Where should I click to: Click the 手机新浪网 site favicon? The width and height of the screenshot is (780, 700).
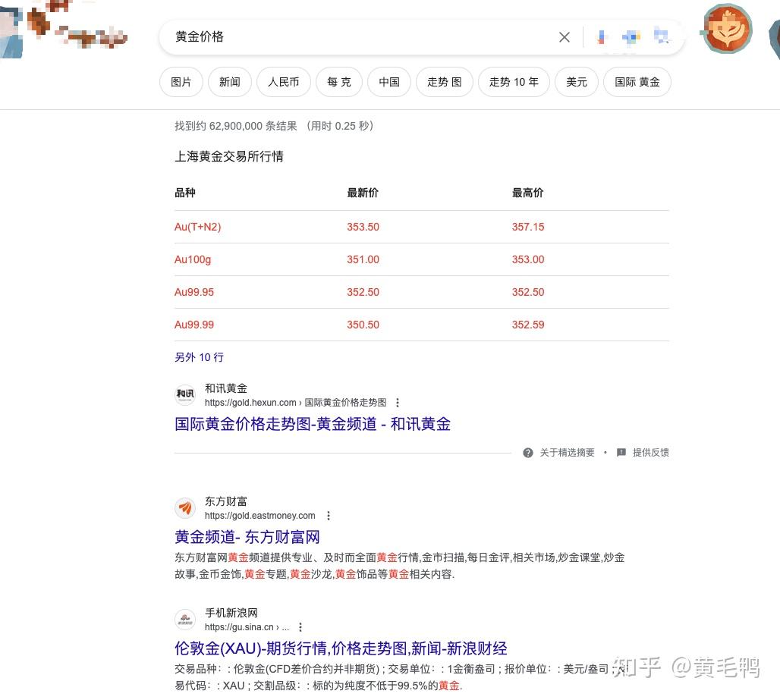pyautogui.click(x=185, y=620)
